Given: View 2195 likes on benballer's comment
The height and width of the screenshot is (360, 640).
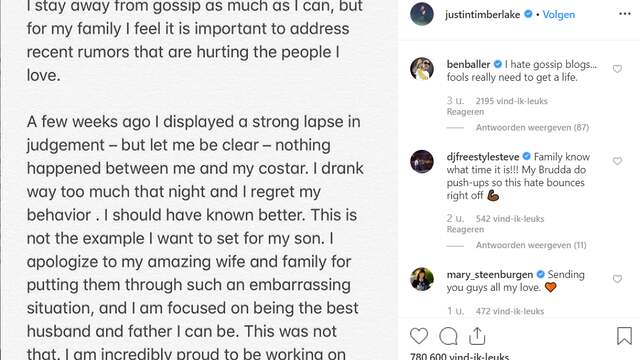Looking at the screenshot, I should [511, 101].
